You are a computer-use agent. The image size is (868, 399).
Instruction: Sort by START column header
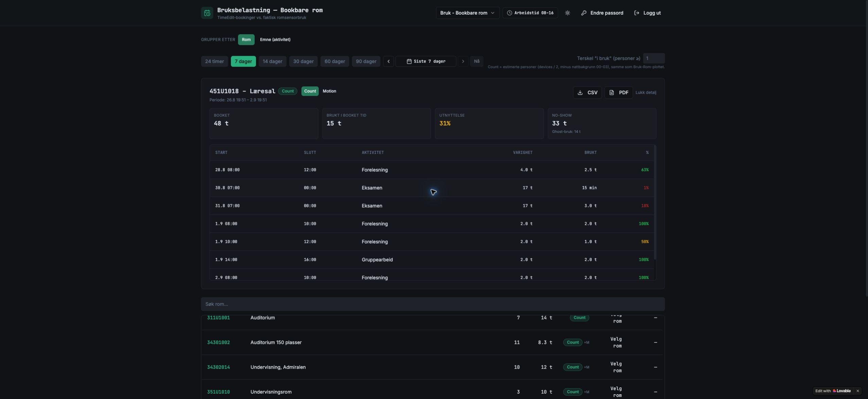(221, 153)
